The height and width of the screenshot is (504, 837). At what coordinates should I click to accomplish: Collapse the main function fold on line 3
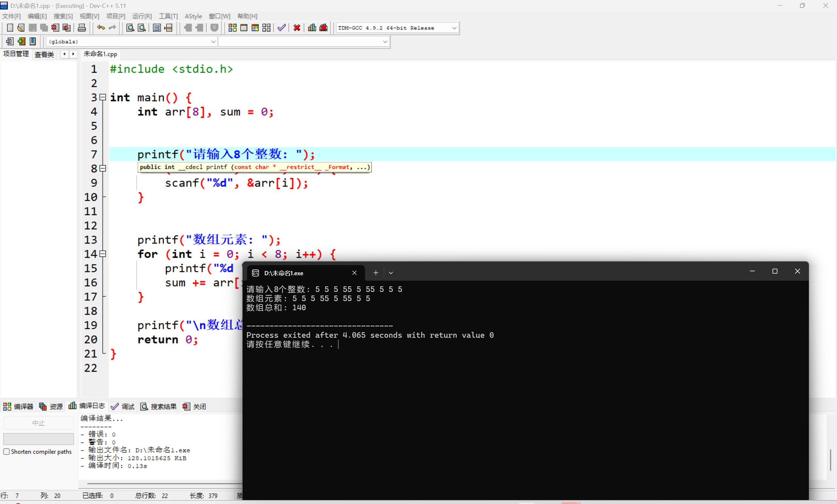tap(103, 98)
